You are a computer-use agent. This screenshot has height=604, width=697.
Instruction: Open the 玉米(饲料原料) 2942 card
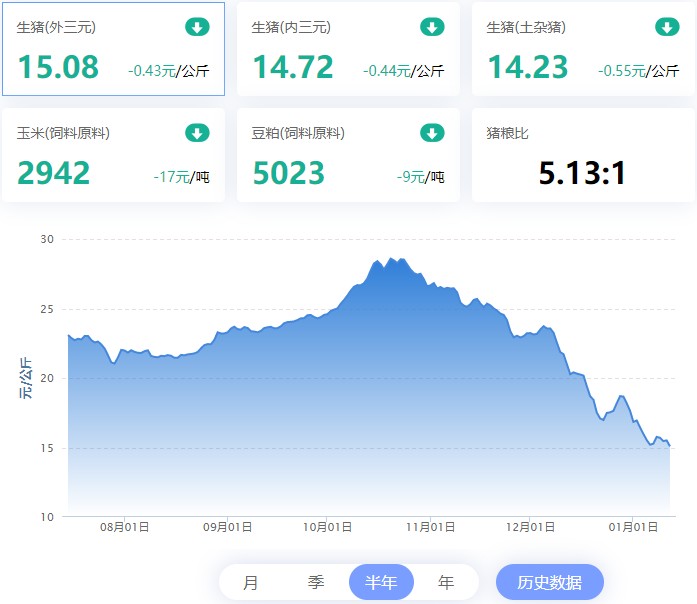click(x=113, y=155)
